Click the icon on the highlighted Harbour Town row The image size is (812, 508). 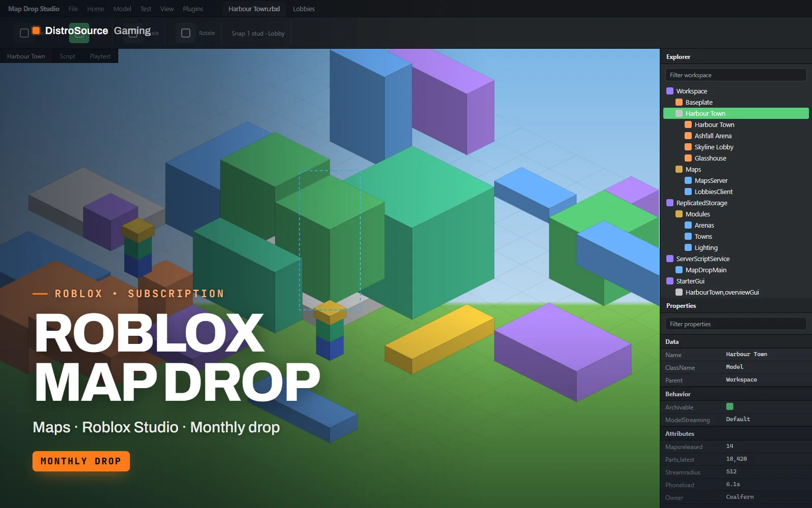click(679, 113)
